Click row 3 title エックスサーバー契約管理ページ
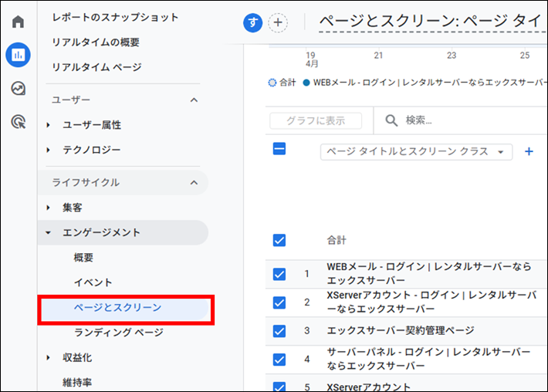 [x=401, y=330]
